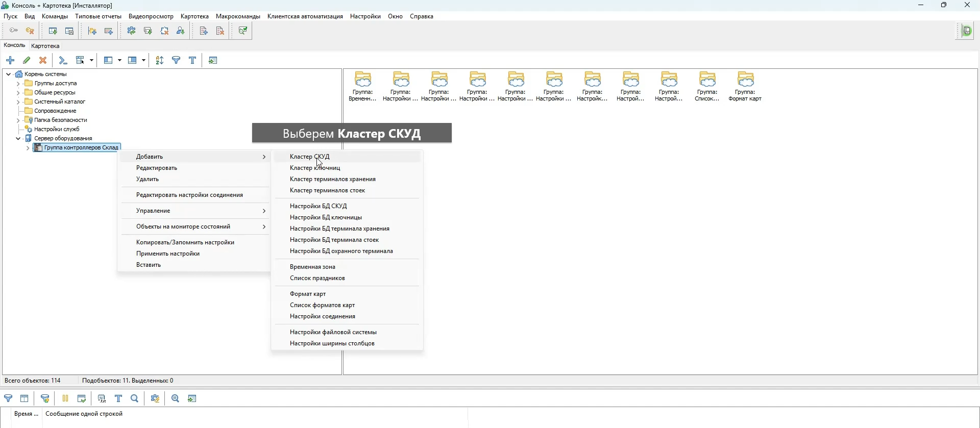Click the pause icon in the log toolbar
This screenshot has height=428, width=980.
tap(65, 399)
